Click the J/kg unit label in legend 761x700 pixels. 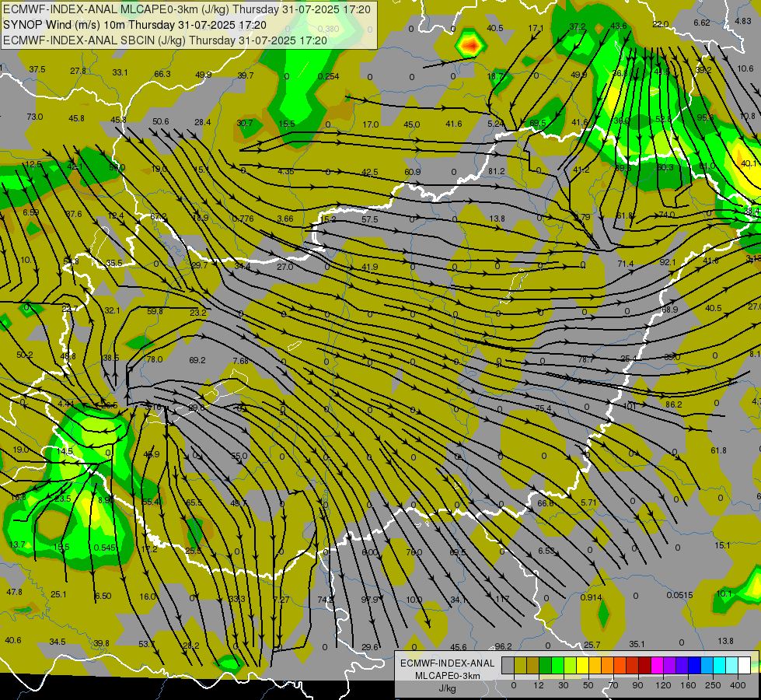click(x=447, y=688)
